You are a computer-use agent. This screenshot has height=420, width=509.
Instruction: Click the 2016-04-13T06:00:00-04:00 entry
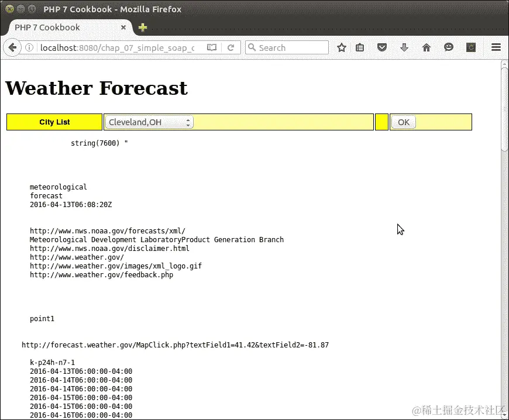point(81,371)
